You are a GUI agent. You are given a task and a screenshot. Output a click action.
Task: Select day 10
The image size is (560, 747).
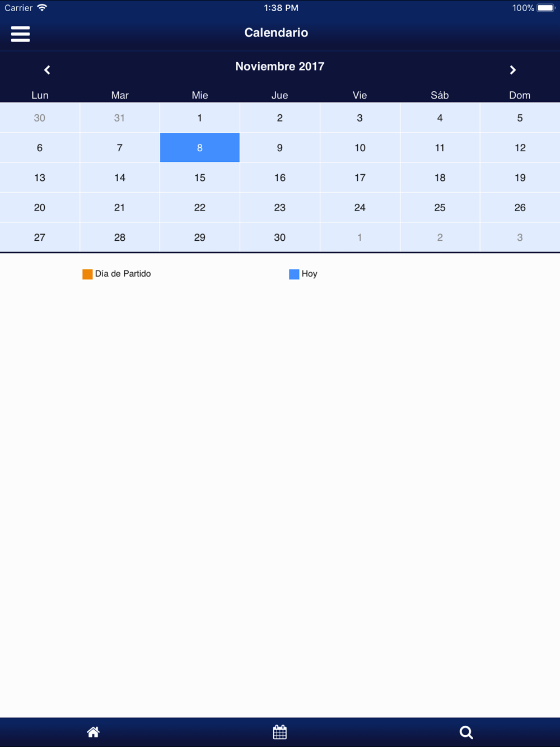[x=360, y=148]
